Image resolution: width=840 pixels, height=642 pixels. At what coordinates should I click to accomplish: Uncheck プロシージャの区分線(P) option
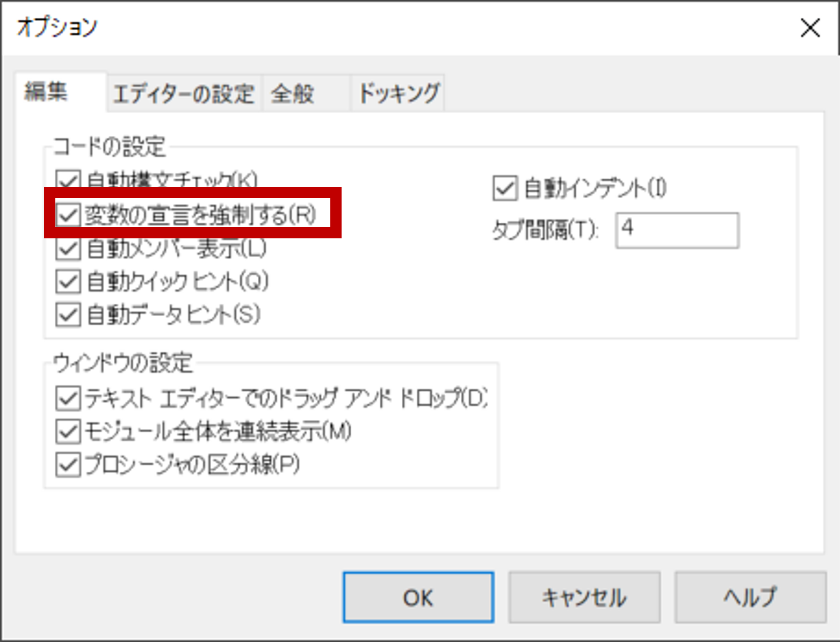(68, 464)
